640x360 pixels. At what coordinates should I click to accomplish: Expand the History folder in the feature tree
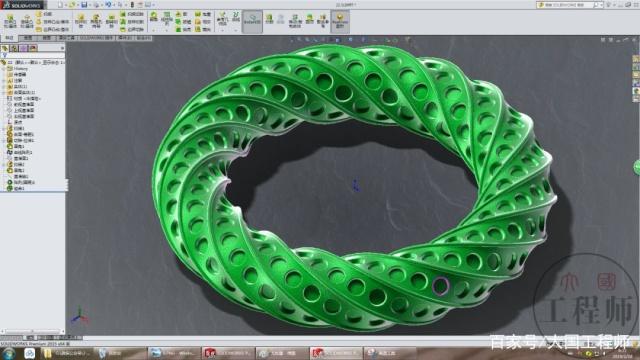(x=4, y=69)
